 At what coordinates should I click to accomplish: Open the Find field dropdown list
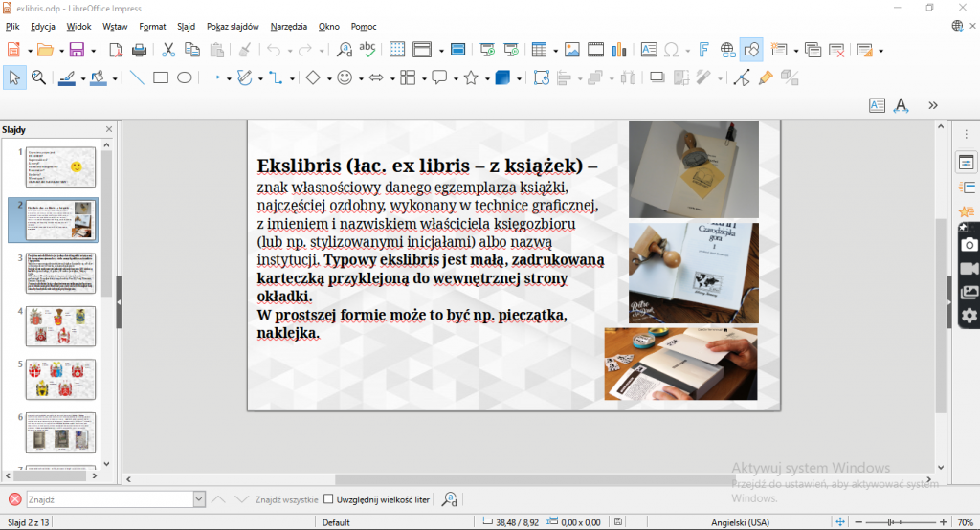[x=199, y=499]
